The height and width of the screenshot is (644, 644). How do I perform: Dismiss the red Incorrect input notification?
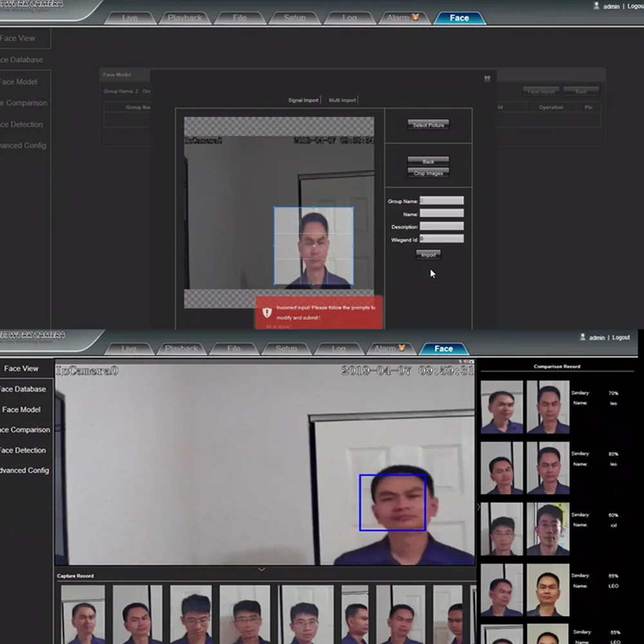point(319,312)
